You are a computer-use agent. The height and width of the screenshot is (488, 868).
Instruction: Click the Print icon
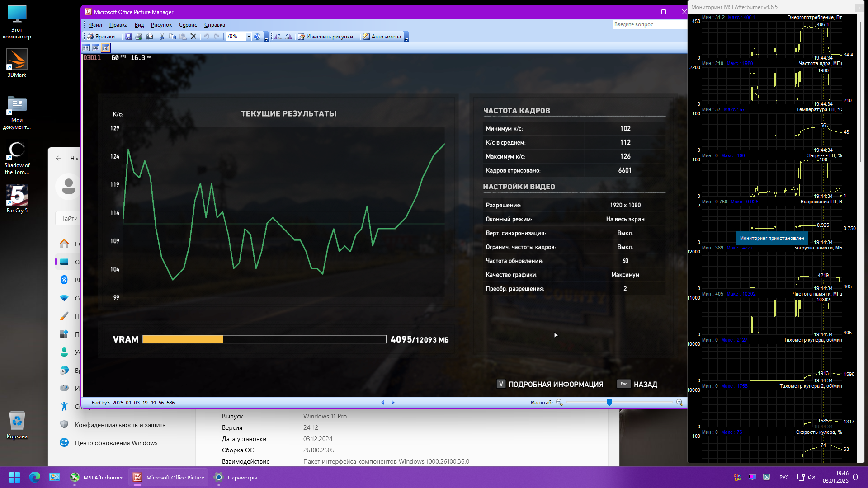click(x=139, y=37)
